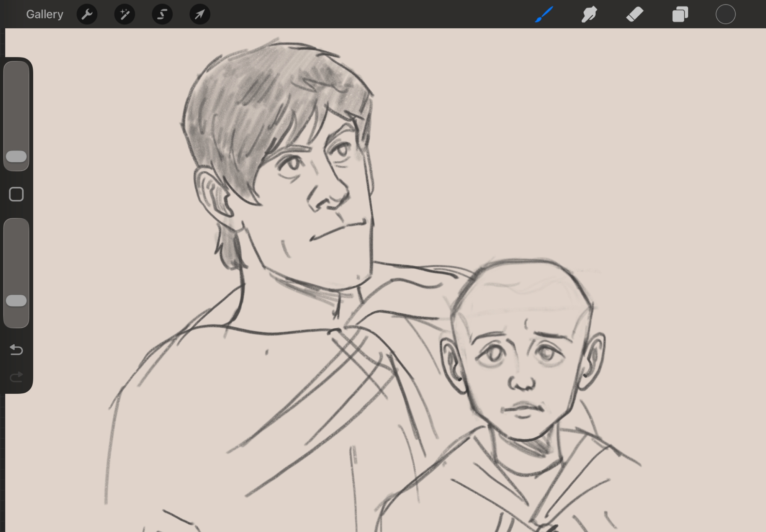
Task: Select the Smudge tool
Action: point(589,15)
